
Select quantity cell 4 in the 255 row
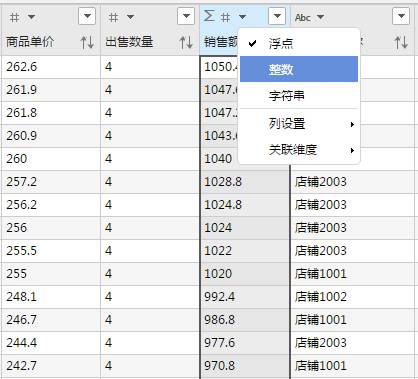pos(150,274)
